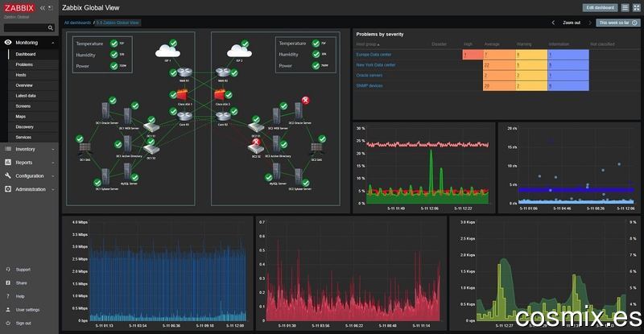Collapse the Monitoring menu section
This screenshot has height=334, width=644.
click(x=29, y=43)
